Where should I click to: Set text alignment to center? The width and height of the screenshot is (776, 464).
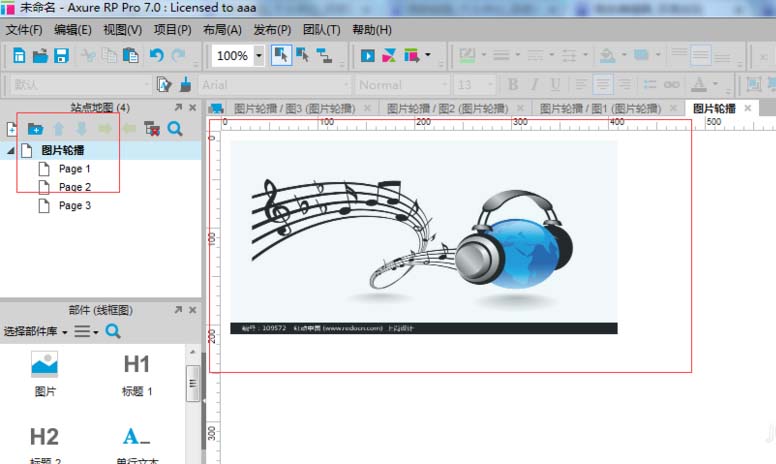coord(603,85)
